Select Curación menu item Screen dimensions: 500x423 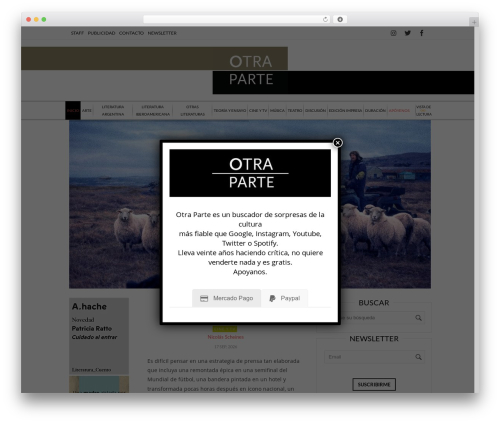375,110
